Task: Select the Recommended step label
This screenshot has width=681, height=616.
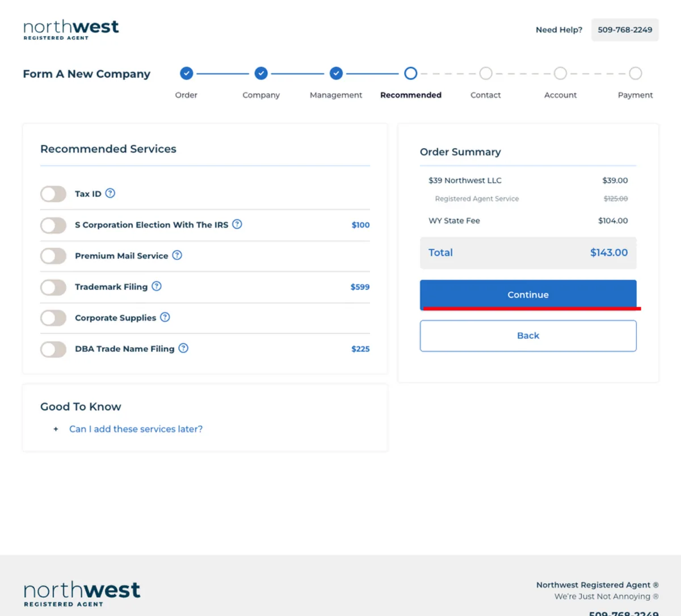Action: tap(411, 95)
